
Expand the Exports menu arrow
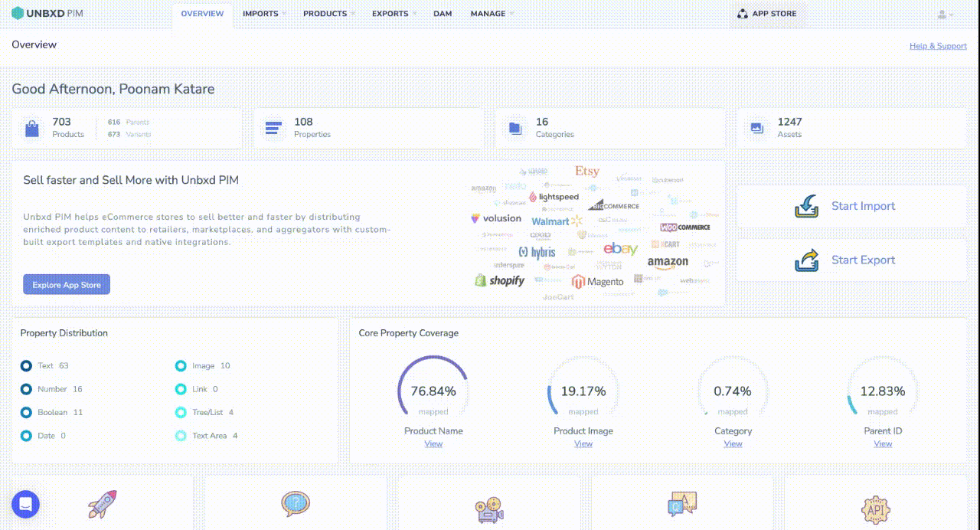click(414, 14)
